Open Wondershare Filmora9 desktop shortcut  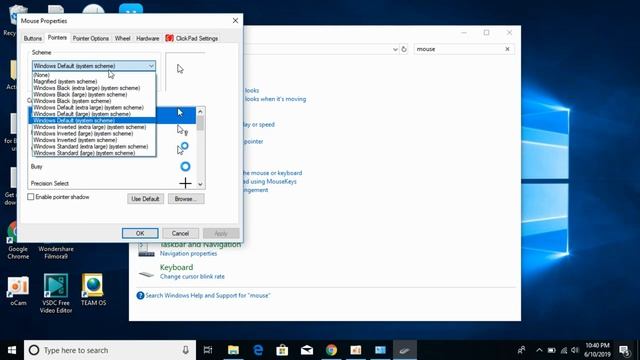point(56,253)
